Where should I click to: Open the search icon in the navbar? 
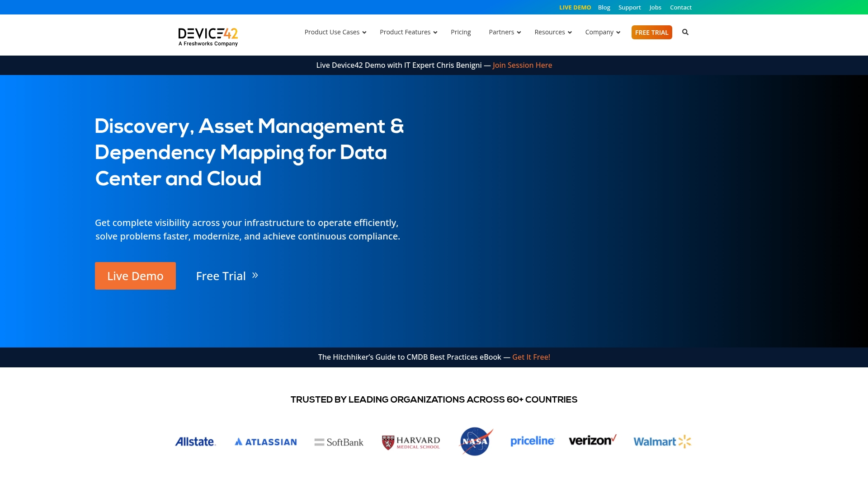(x=685, y=32)
